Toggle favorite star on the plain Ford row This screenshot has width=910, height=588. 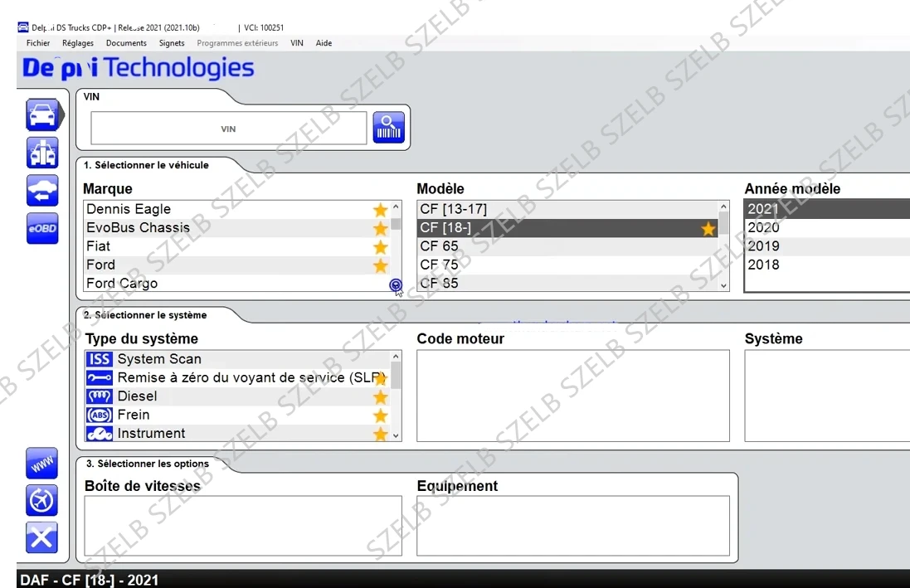pyautogui.click(x=380, y=265)
